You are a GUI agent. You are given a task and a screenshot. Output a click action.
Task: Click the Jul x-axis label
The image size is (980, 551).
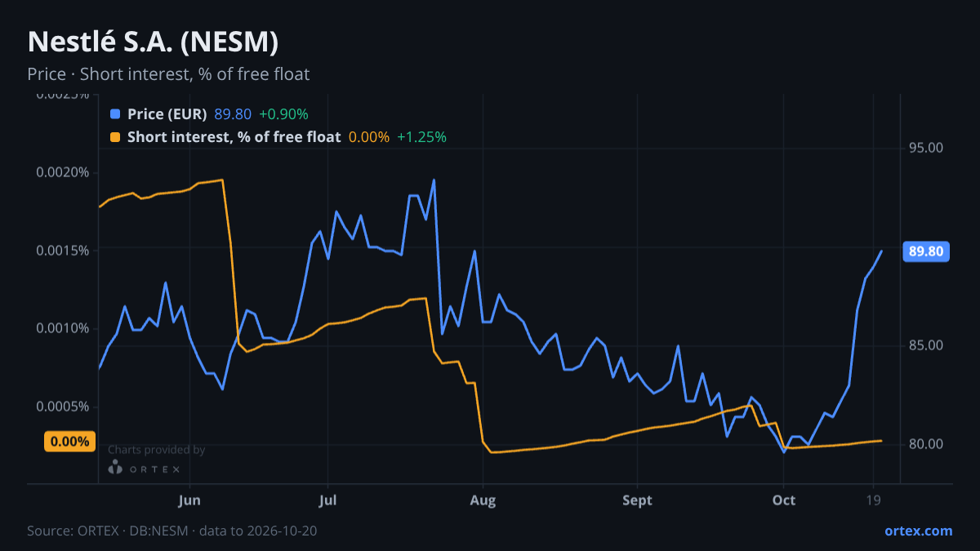tap(327, 500)
